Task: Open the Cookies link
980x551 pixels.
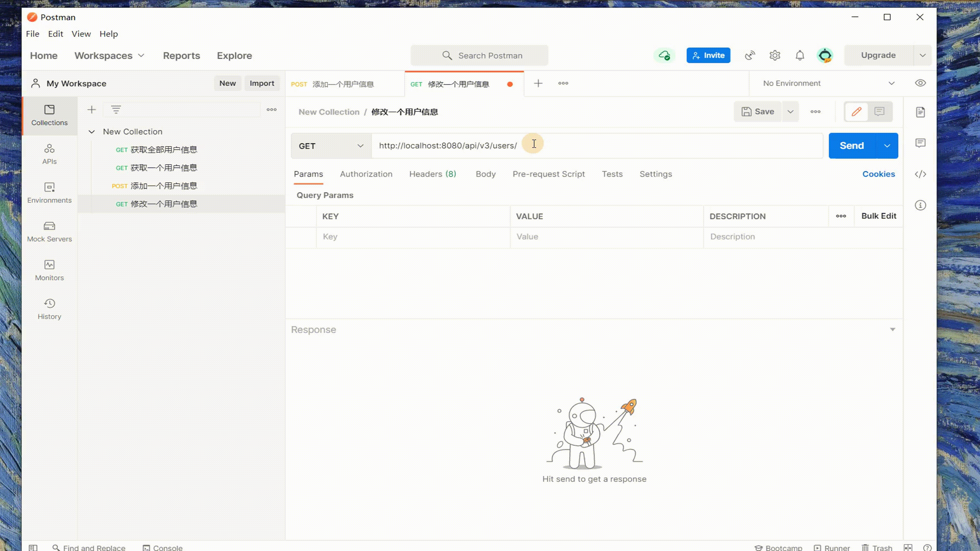Action: [878, 174]
